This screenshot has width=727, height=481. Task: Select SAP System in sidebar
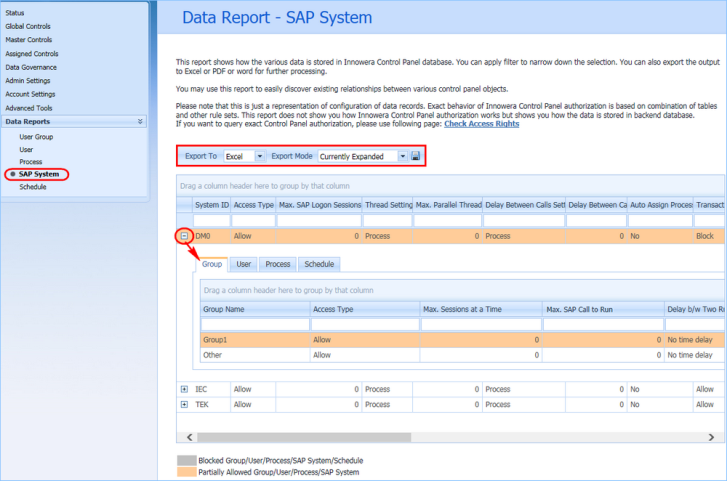tap(39, 174)
